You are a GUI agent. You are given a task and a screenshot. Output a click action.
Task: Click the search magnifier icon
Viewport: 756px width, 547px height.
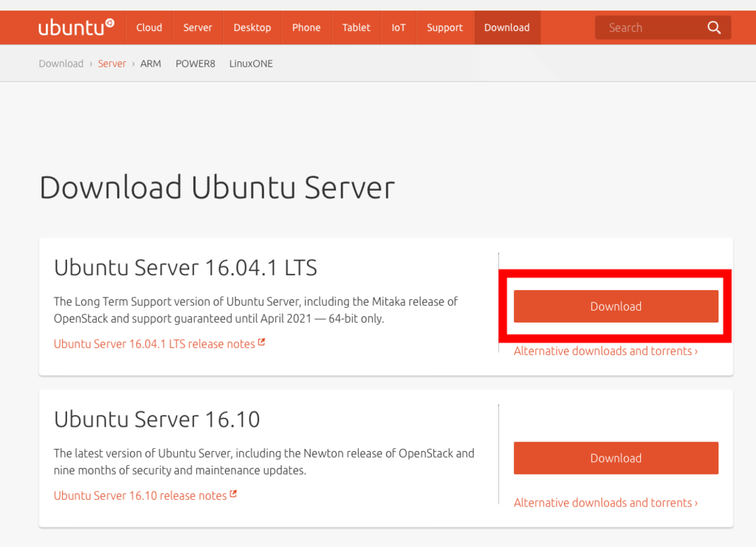(714, 27)
